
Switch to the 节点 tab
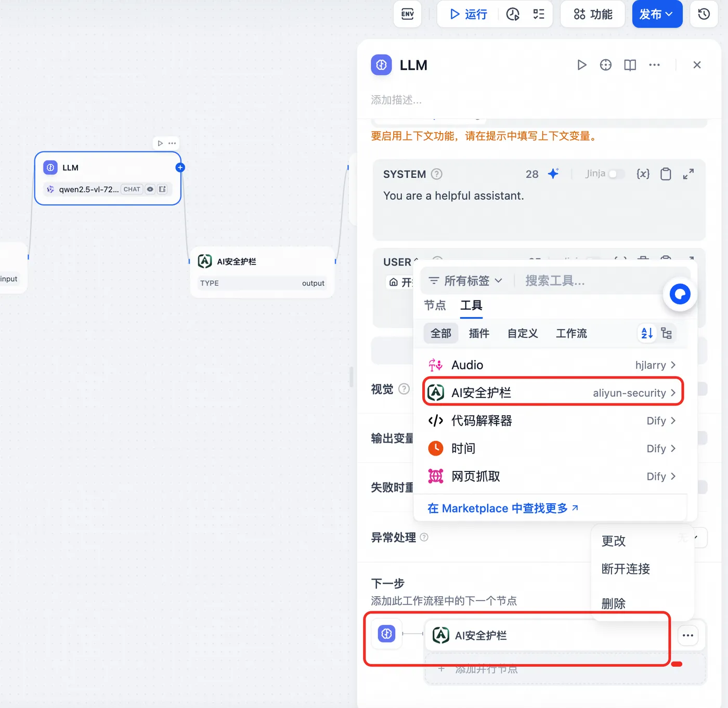pyautogui.click(x=435, y=305)
